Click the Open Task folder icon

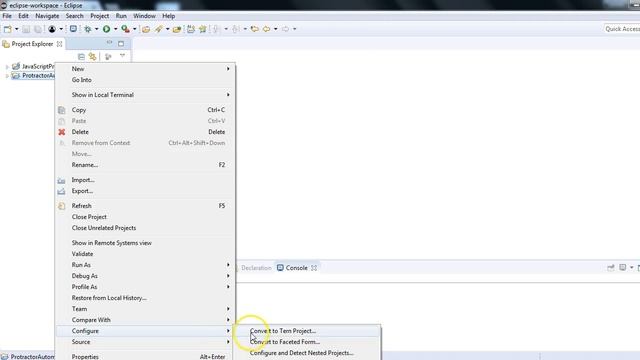coord(177,29)
